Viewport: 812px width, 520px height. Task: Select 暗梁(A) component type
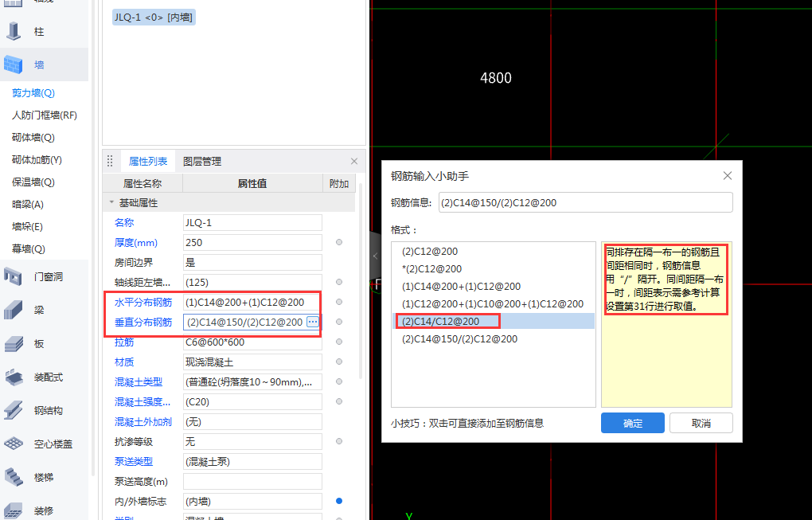coord(27,204)
